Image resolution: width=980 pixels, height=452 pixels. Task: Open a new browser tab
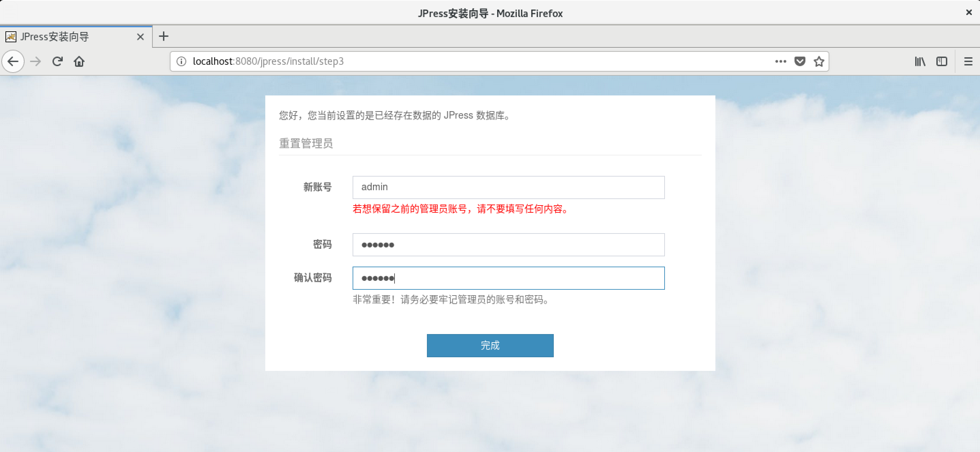click(x=164, y=36)
